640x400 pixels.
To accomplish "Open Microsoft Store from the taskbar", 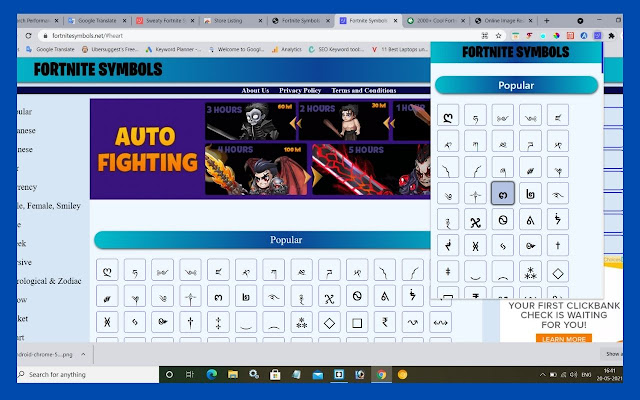I will tap(275, 374).
